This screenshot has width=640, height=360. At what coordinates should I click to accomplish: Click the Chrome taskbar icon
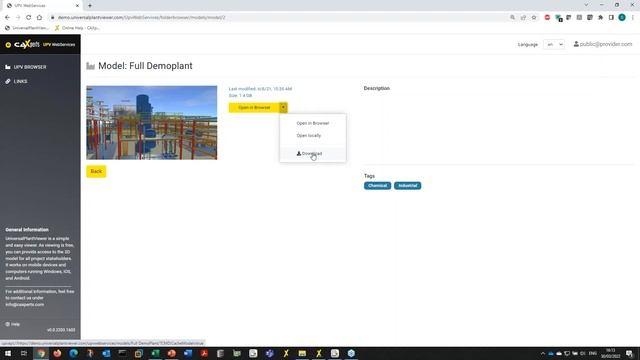pyautogui.click(x=41, y=353)
